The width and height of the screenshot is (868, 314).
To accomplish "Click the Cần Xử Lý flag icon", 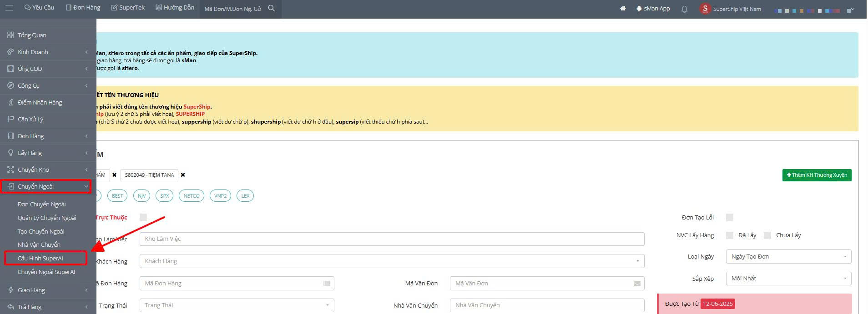I will tap(11, 119).
